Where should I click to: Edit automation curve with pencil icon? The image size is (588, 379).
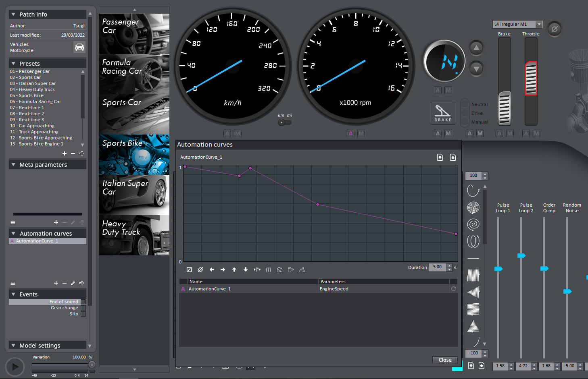click(73, 283)
